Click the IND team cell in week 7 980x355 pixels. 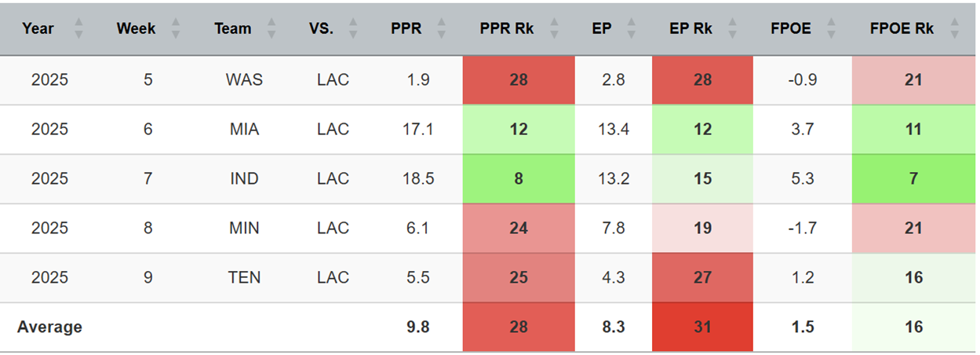[x=244, y=179]
